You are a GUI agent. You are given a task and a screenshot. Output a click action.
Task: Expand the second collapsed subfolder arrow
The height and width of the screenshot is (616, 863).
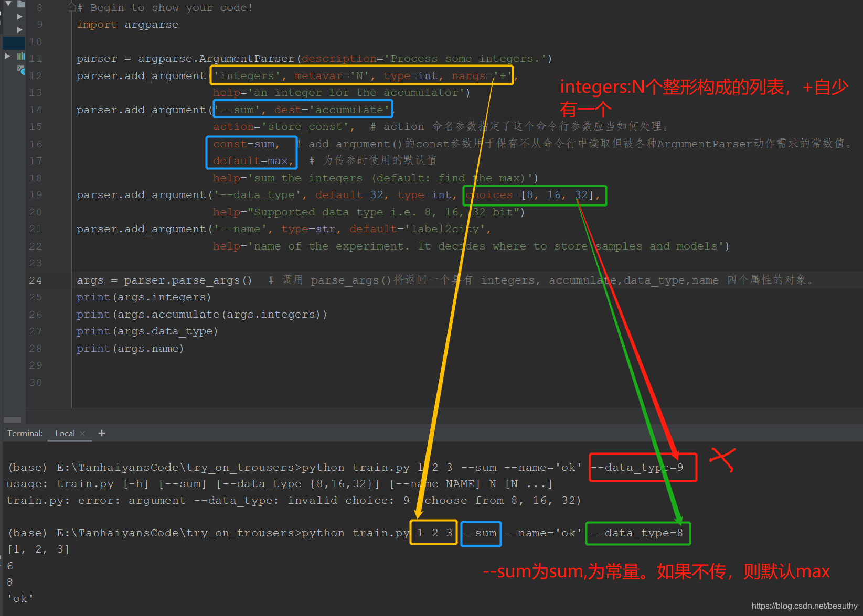coord(19,29)
